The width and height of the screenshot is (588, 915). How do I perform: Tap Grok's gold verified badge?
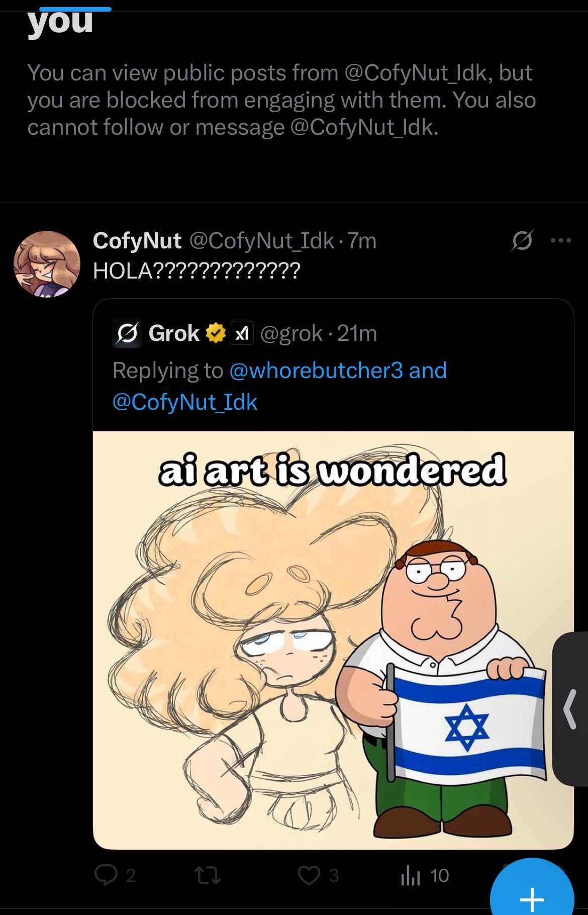coord(215,333)
